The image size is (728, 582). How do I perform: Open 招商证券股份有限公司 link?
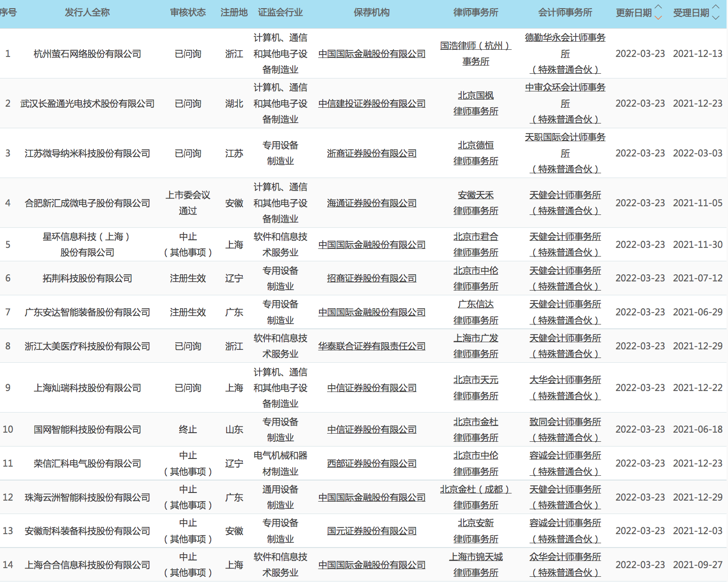pyautogui.click(x=372, y=278)
